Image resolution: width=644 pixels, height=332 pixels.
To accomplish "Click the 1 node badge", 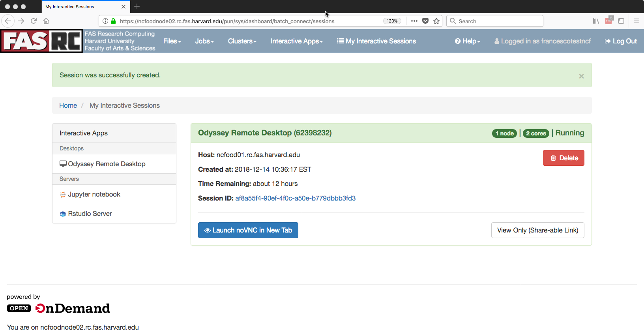I will [504, 133].
